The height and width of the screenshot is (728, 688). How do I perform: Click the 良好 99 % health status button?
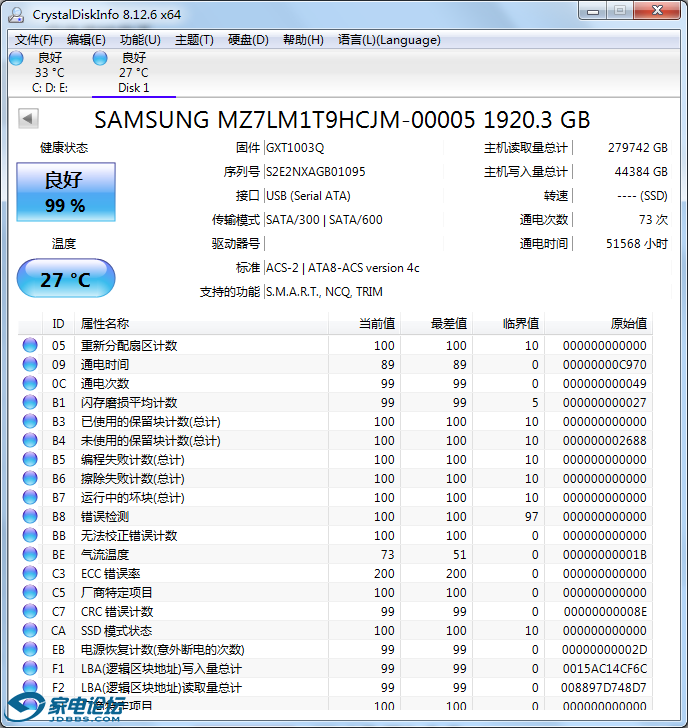pyautogui.click(x=66, y=192)
